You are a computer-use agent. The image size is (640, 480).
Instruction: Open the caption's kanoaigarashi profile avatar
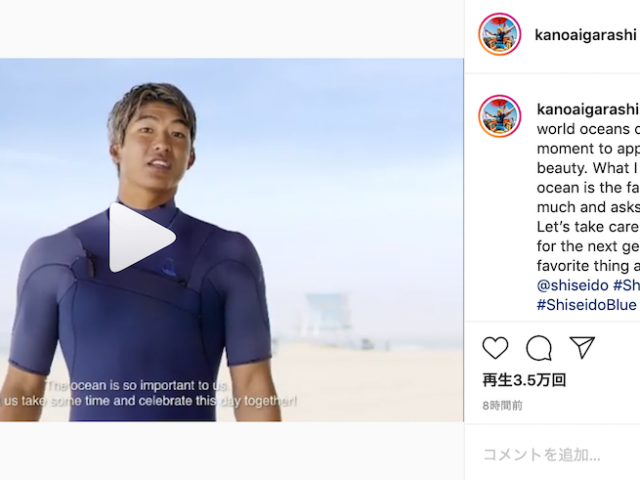coord(500,116)
